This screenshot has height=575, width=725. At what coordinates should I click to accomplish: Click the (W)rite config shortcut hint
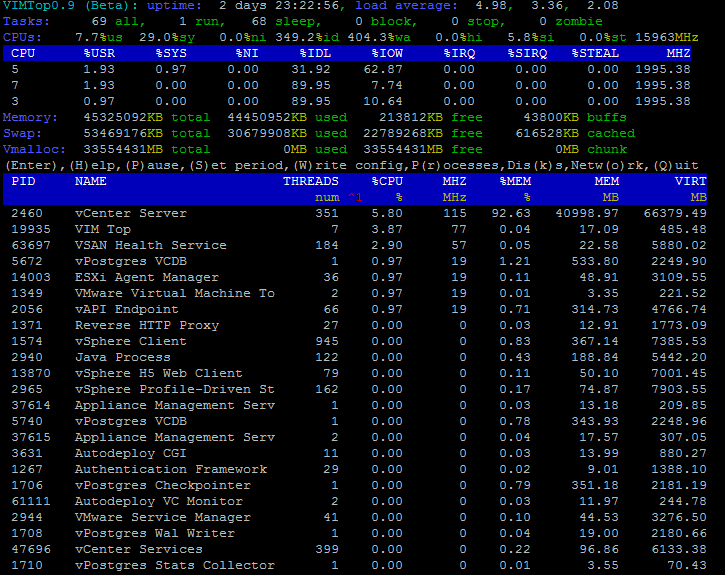[x=352, y=165]
